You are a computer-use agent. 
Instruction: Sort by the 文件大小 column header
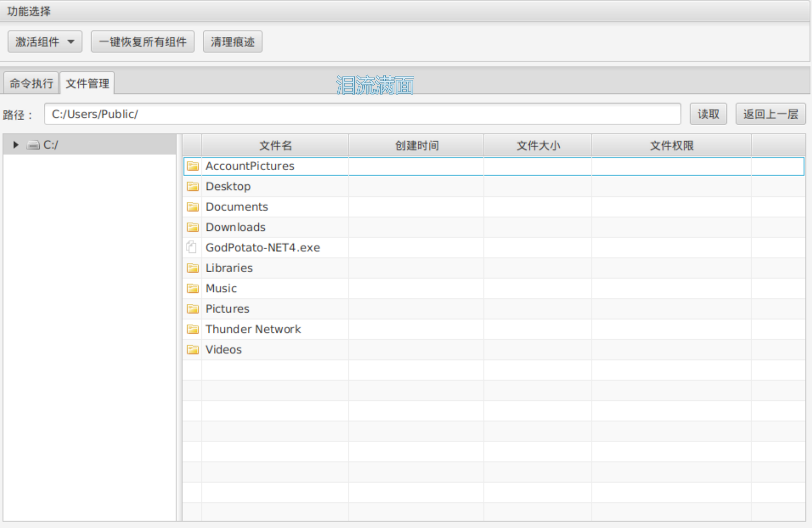pos(538,145)
